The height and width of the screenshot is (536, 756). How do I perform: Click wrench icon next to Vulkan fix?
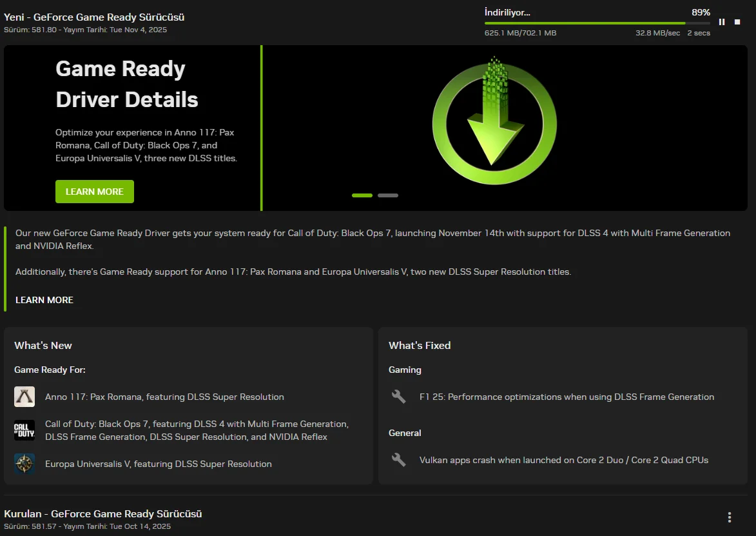[399, 460]
